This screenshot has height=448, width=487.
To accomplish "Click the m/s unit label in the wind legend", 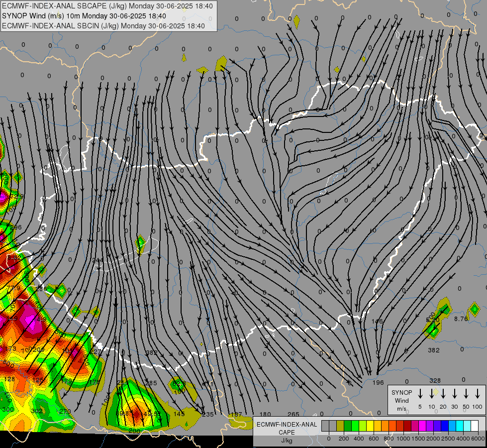I will pos(401,409).
